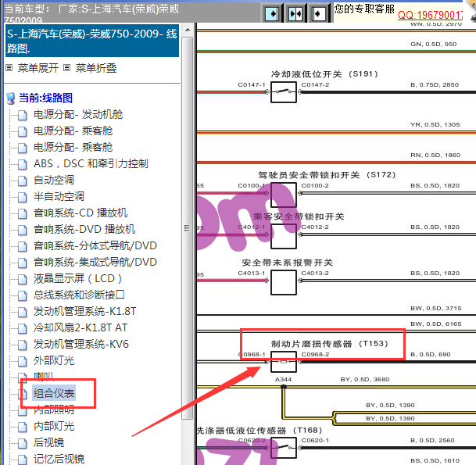Open 音响系统-CD 播放机 diagram

pyautogui.click(x=81, y=213)
